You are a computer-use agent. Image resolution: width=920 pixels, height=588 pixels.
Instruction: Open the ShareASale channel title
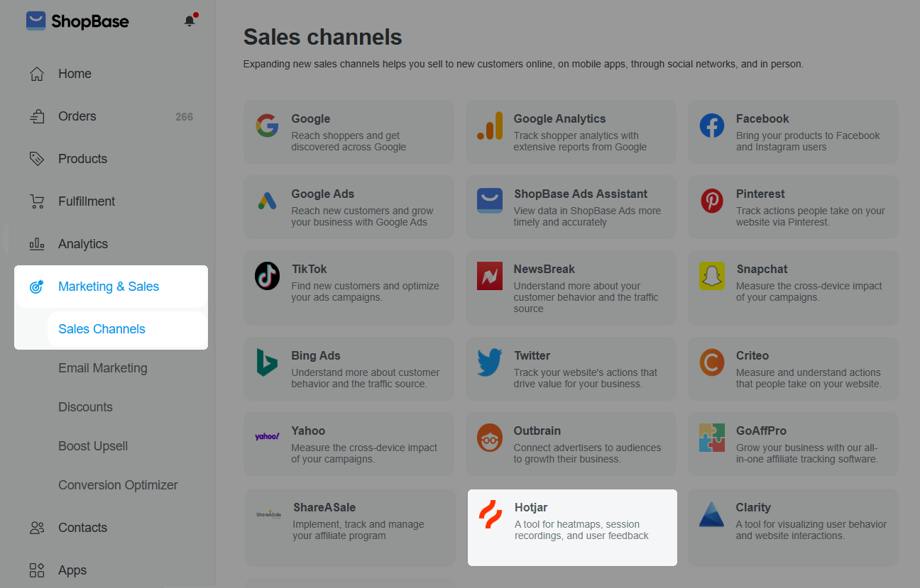(x=324, y=508)
